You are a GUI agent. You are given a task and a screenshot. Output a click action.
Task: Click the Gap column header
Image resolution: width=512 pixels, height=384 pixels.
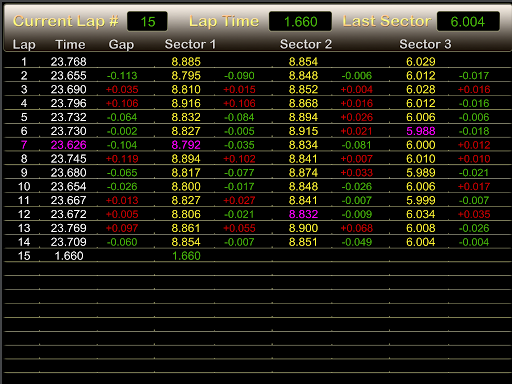[x=121, y=44]
